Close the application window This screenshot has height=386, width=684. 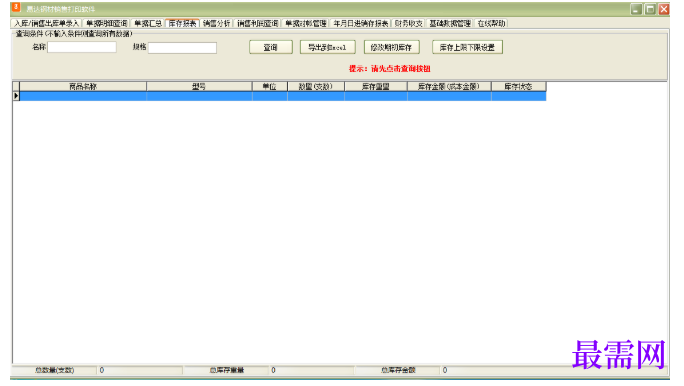click(664, 9)
